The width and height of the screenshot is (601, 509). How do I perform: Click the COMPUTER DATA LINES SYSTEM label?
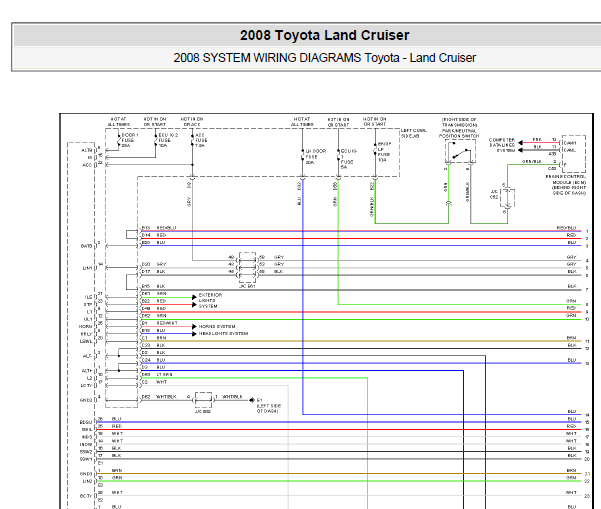[x=502, y=145]
